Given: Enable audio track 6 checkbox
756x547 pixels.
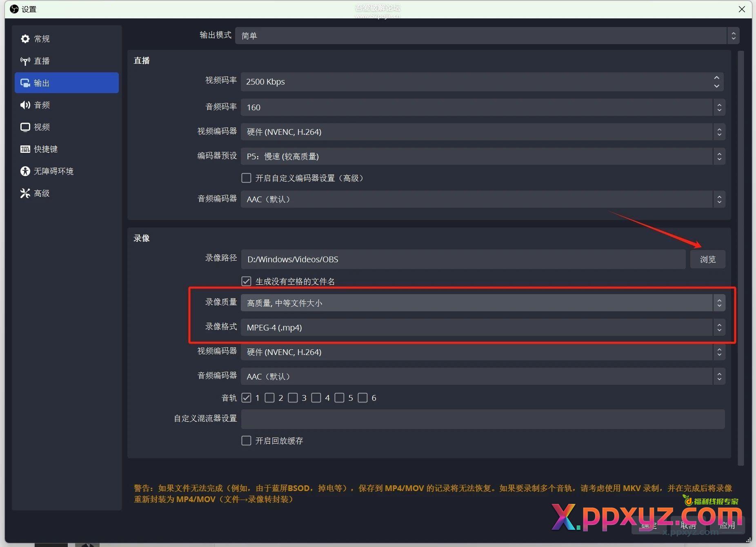Looking at the screenshot, I should tap(362, 398).
